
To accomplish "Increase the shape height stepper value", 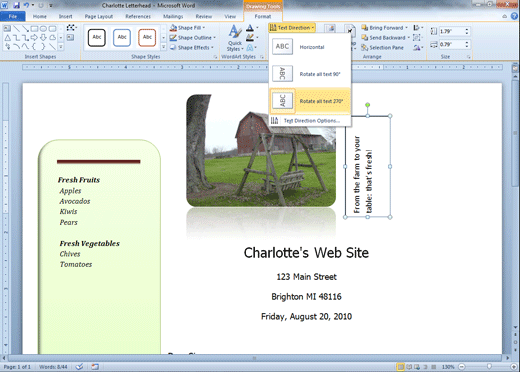I will 467,29.
